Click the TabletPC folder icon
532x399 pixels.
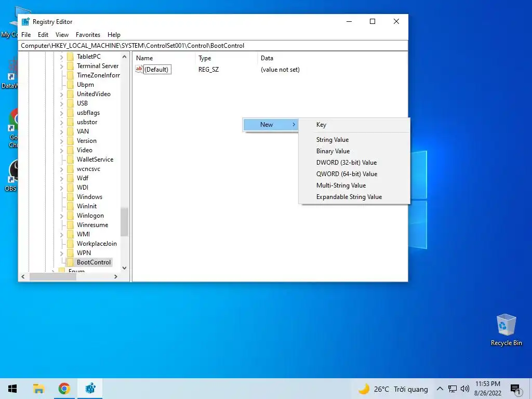(x=70, y=57)
